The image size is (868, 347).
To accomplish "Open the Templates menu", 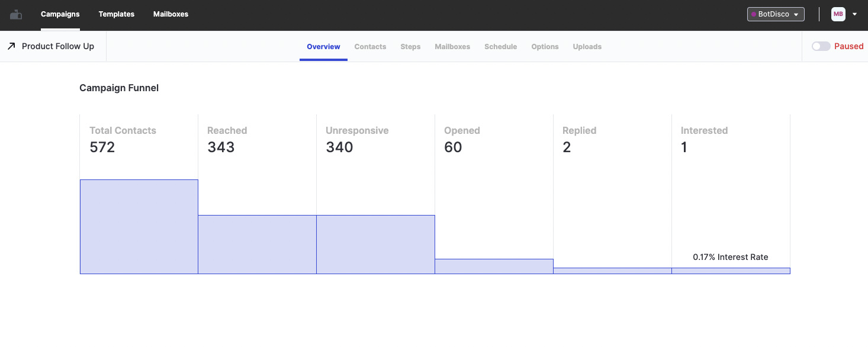I will click(x=117, y=14).
